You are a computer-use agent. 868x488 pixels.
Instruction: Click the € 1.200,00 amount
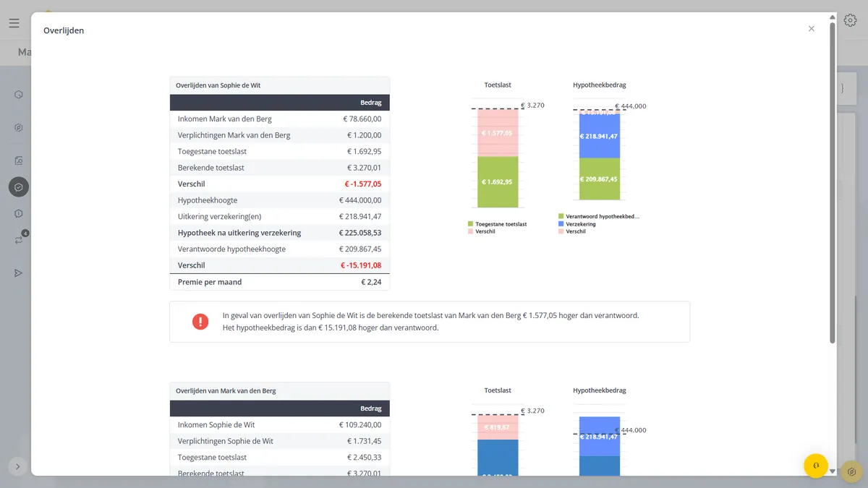[364, 135]
